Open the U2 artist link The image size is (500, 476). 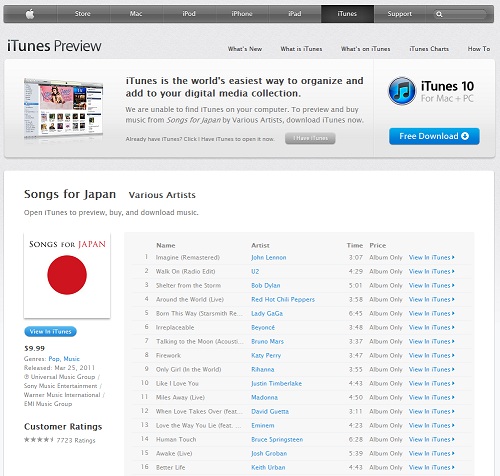(255, 272)
